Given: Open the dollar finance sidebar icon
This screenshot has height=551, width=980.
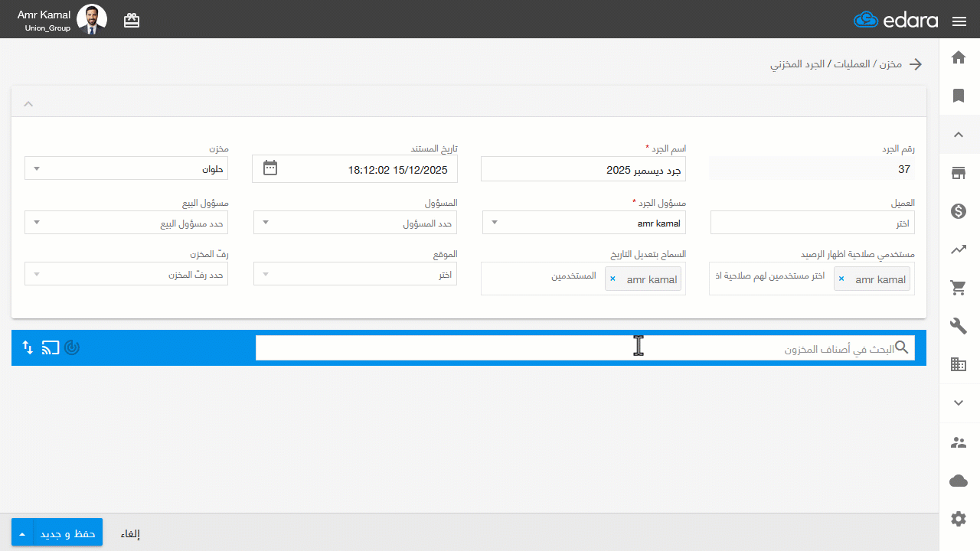Looking at the screenshot, I should coord(959,211).
